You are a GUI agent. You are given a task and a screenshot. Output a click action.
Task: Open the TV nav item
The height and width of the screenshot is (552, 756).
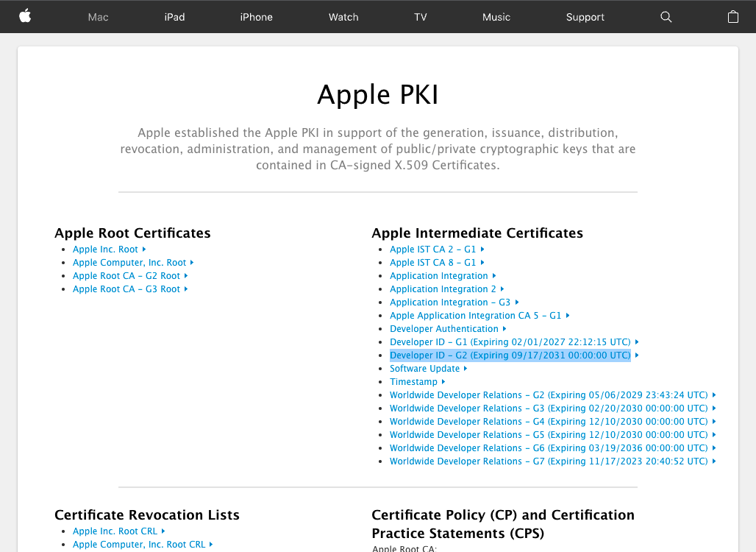click(421, 17)
